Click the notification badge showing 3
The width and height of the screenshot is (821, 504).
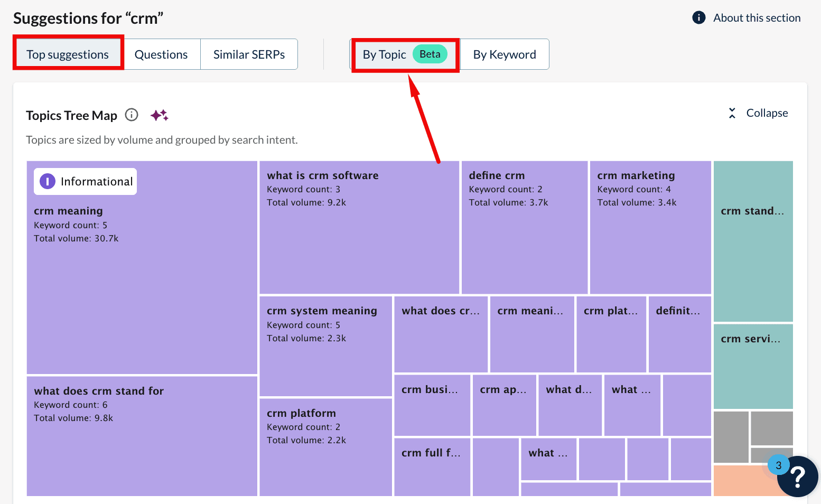click(778, 465)
